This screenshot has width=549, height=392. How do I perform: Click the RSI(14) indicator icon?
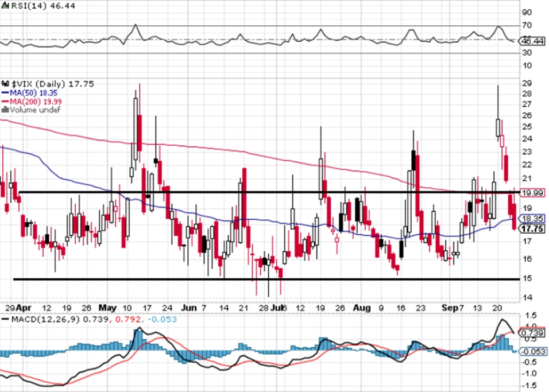(5, 6)
